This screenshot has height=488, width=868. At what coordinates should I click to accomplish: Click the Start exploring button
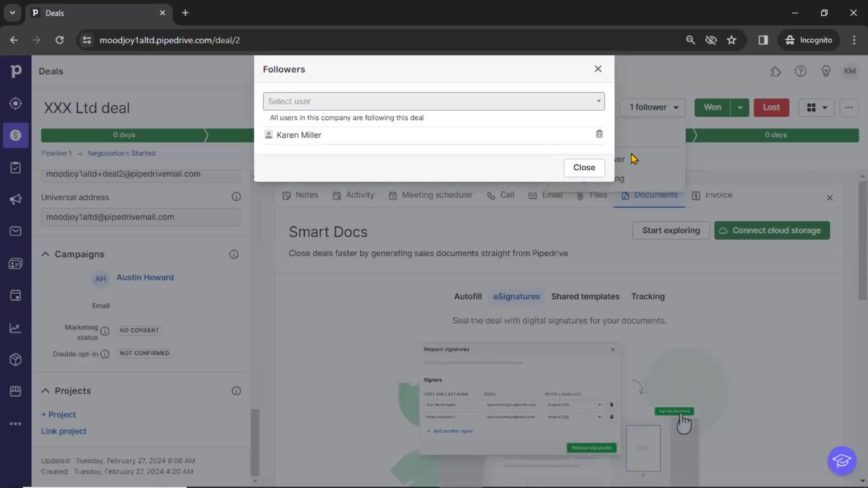(x=671, y=230)
